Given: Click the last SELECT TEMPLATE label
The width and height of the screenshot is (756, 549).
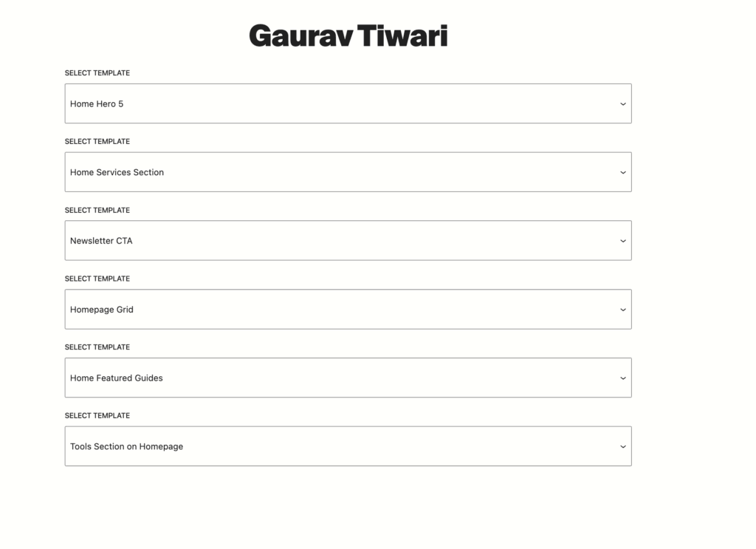Looking at the screenshot, I should click(x=97, y=415).
